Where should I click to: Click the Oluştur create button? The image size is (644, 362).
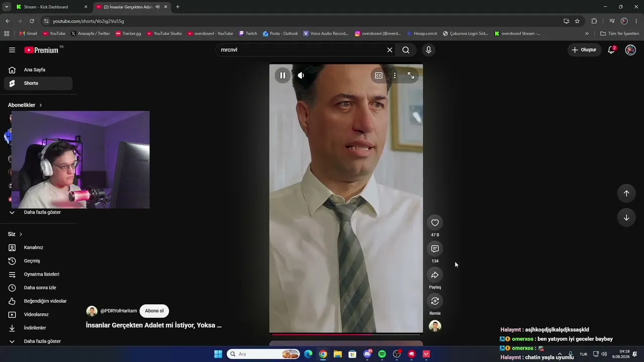coord(584,50)
